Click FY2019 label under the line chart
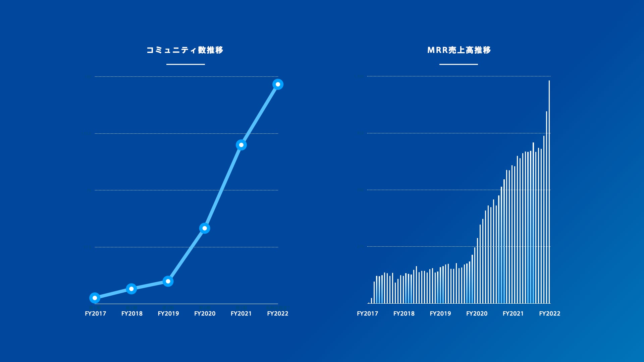Viewport: 644px width, 362px height. tap(168, 314)
